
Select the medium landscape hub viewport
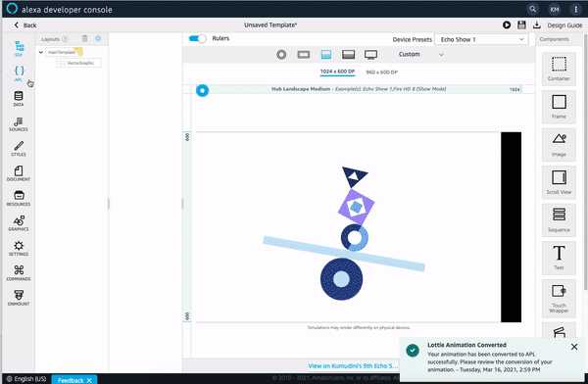coord(326,55)
